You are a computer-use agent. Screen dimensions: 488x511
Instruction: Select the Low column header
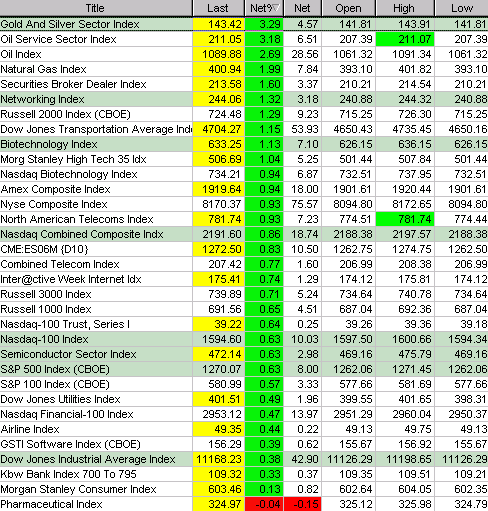[x=462, y=8]
